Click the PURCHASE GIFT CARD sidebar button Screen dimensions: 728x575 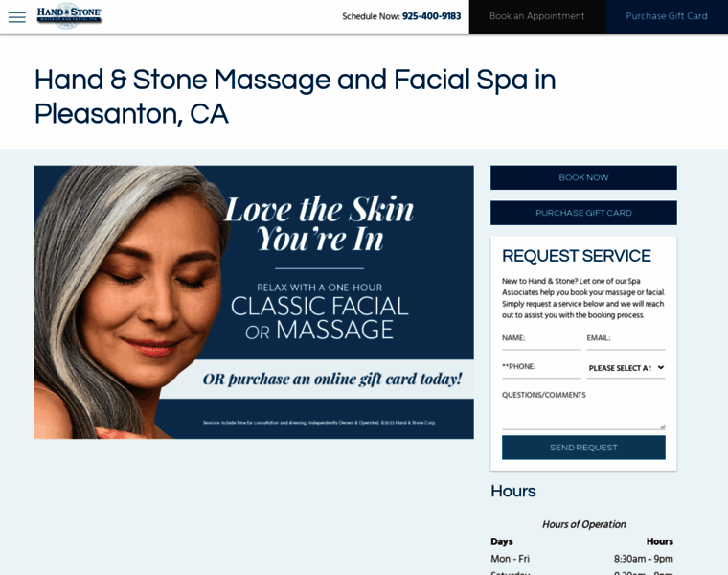(583, 213)
